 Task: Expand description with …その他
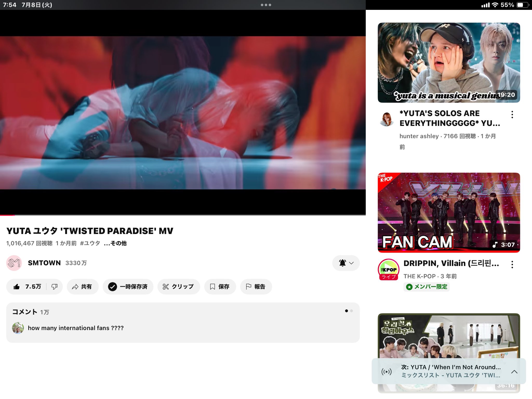coord(115,243)
